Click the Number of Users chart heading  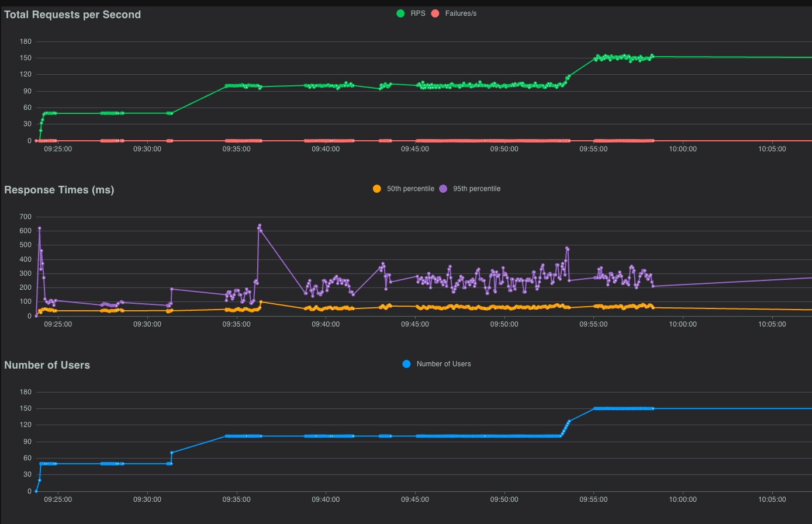tap(47, 365)
